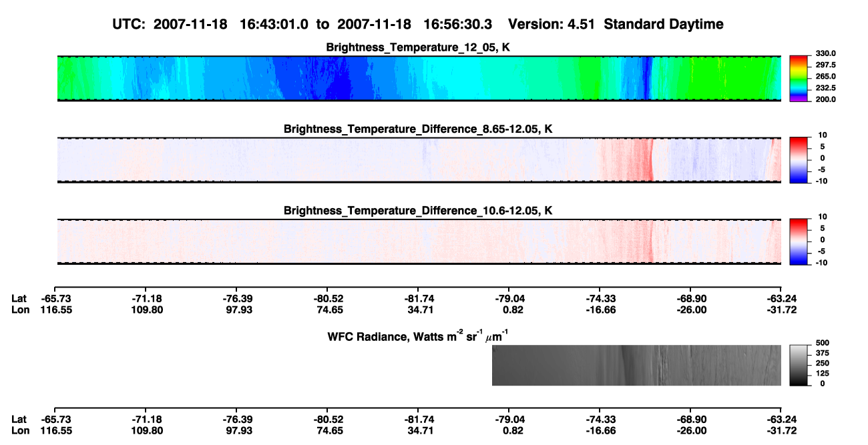Click latitude -63.24 on the bottom axis
Image resolution: width=868 pixels, height=445 pixels.
tap(781, 420)
